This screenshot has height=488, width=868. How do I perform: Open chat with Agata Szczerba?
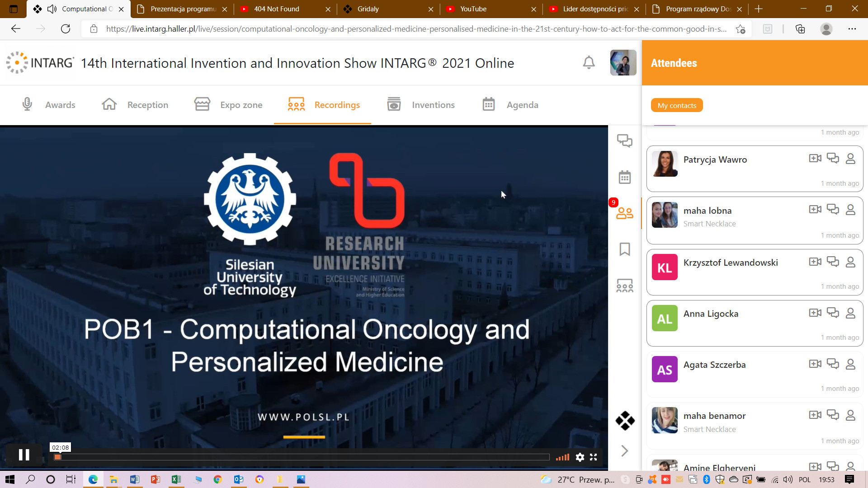click(x=833, y=364)
